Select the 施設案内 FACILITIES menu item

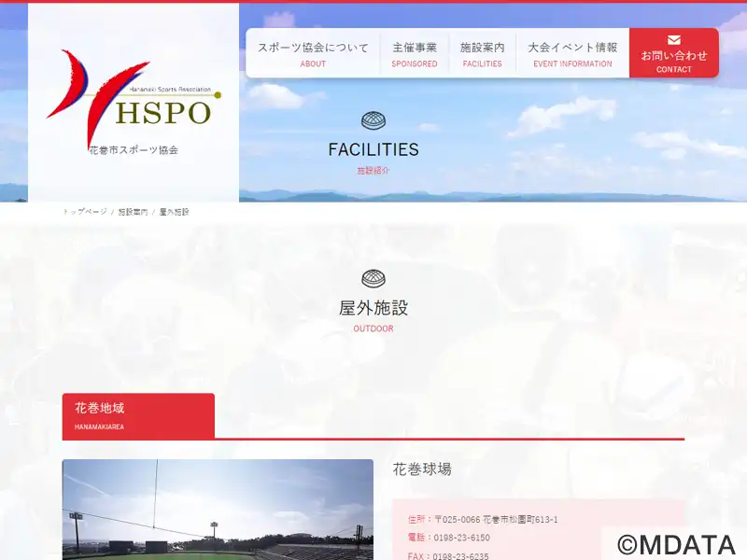click(x=482, y=54)
